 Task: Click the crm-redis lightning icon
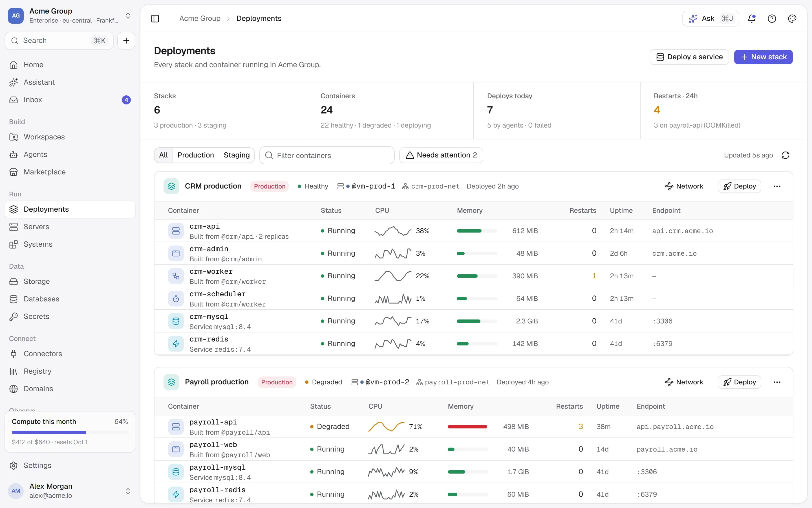(176, 343)
